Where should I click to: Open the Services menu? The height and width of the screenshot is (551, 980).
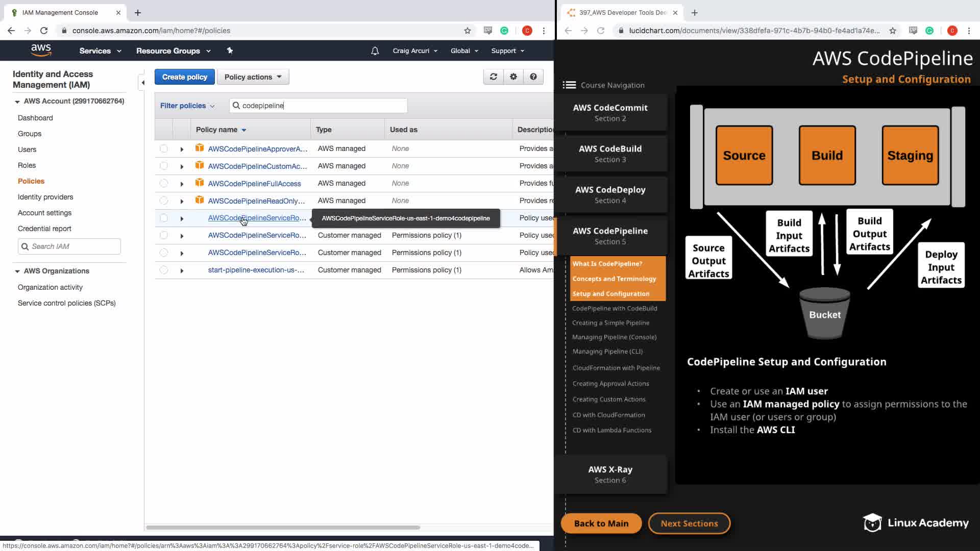pos(100,51)
